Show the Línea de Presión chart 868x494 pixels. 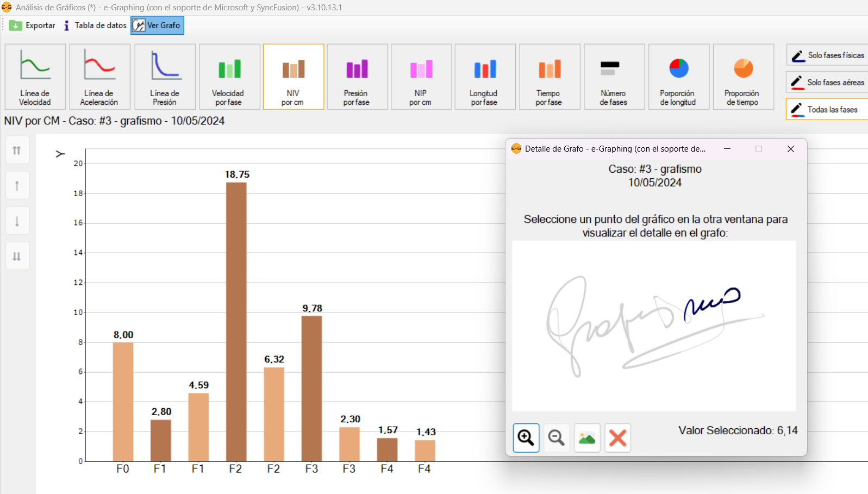165,77
